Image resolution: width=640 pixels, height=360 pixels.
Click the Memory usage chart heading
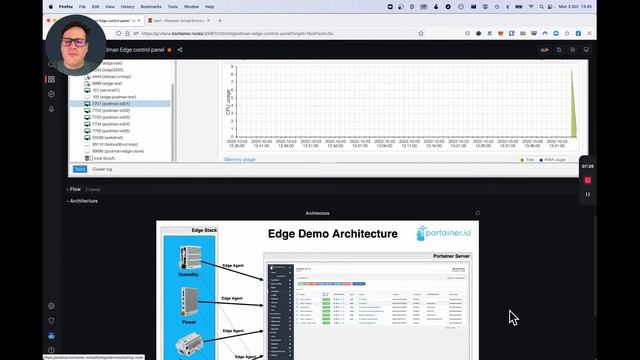pyautogui.click(x=240, y=160)
